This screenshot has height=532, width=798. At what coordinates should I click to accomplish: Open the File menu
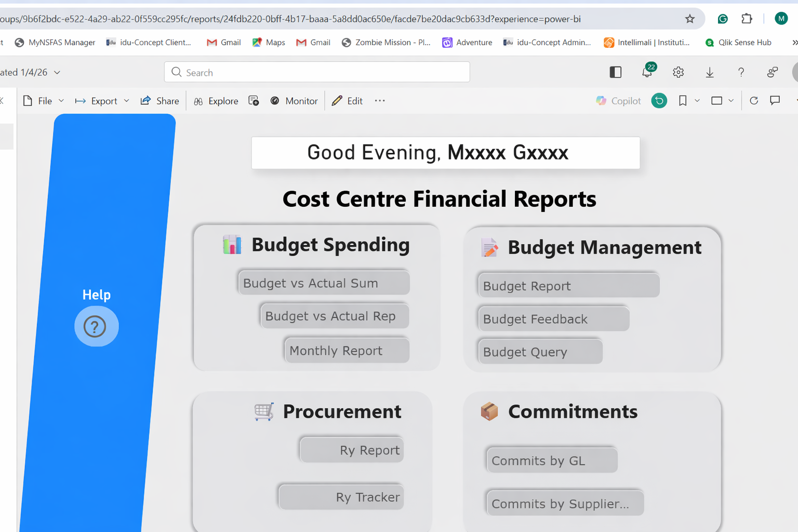click(44, 101)
